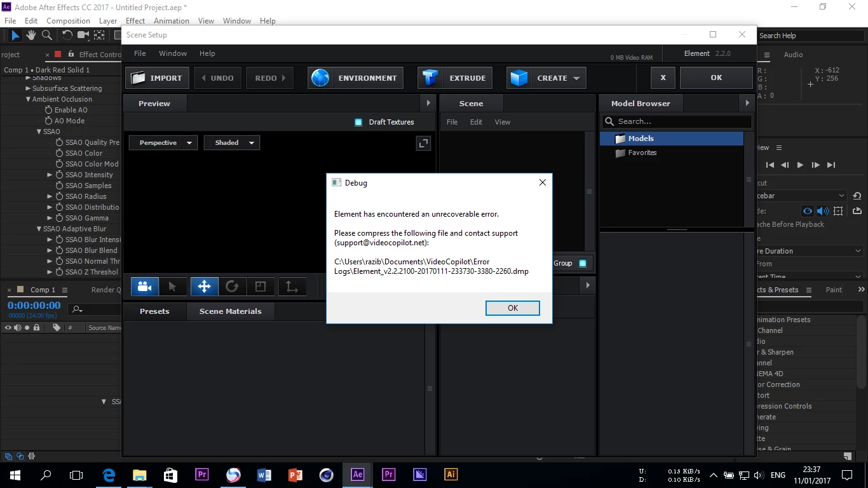Click the ENVIRONMENT button
The width and height of the screenshot is (868, 488).
pos(355,78)
